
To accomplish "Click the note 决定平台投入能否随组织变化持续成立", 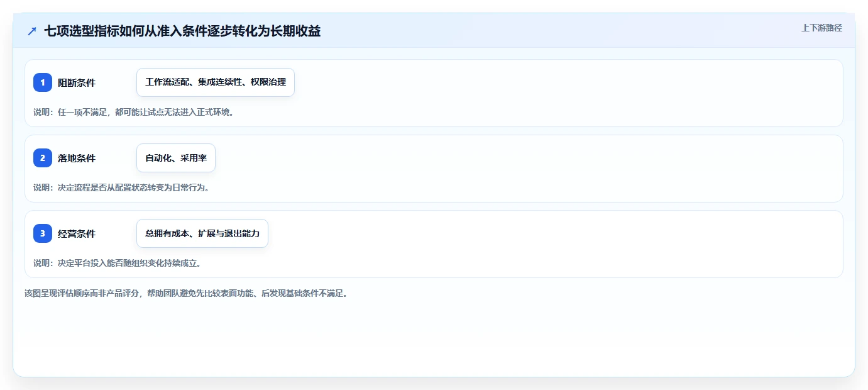I will tap(129, 263).
